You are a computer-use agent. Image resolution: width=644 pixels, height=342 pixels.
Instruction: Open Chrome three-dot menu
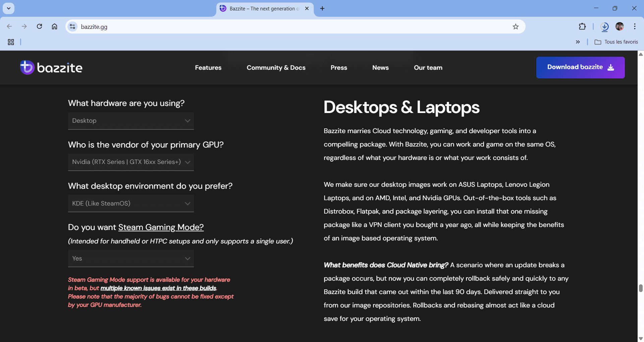point(635,26)
